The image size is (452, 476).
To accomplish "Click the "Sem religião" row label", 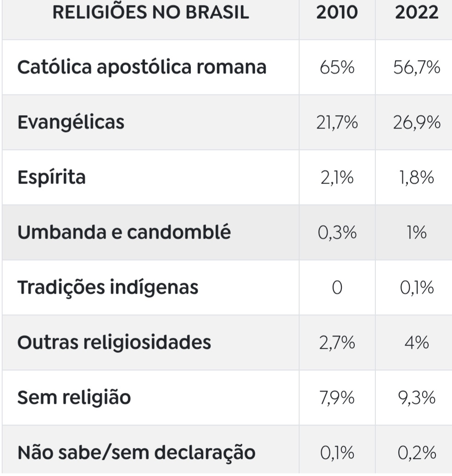I will [x=74, y=398].
